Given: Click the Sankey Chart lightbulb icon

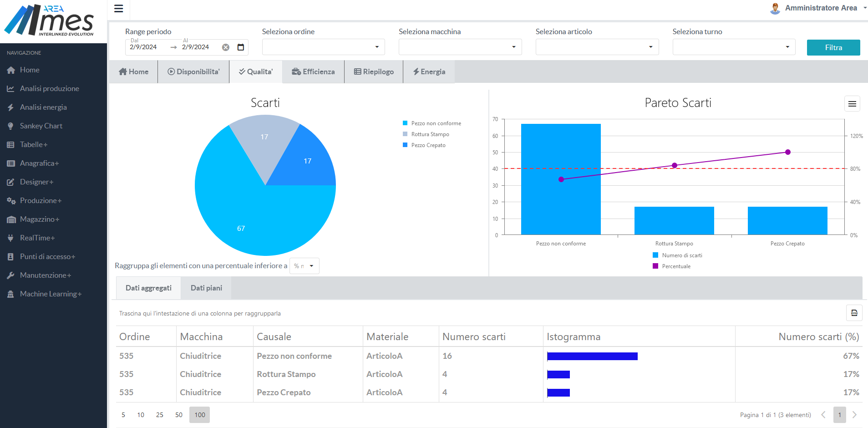Looking at the screenshot, I should (x=10, y=126).
